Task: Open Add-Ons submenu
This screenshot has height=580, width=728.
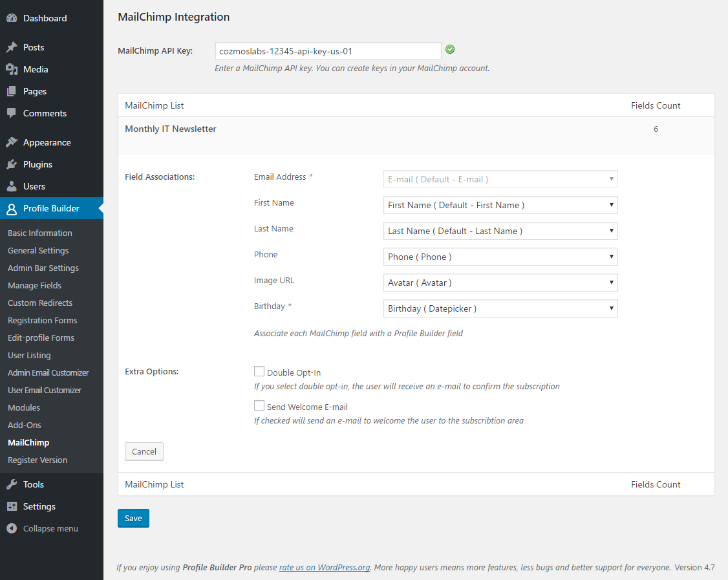Action: coord(24,425)
